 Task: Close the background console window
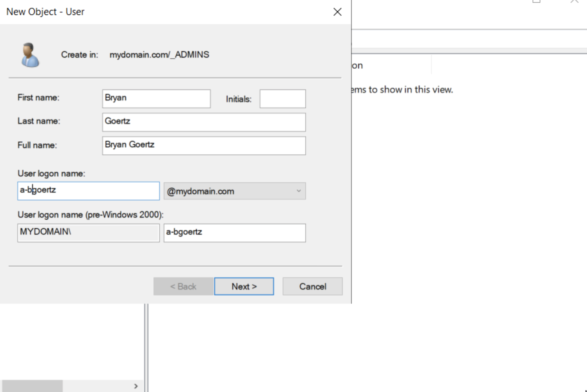574,1
